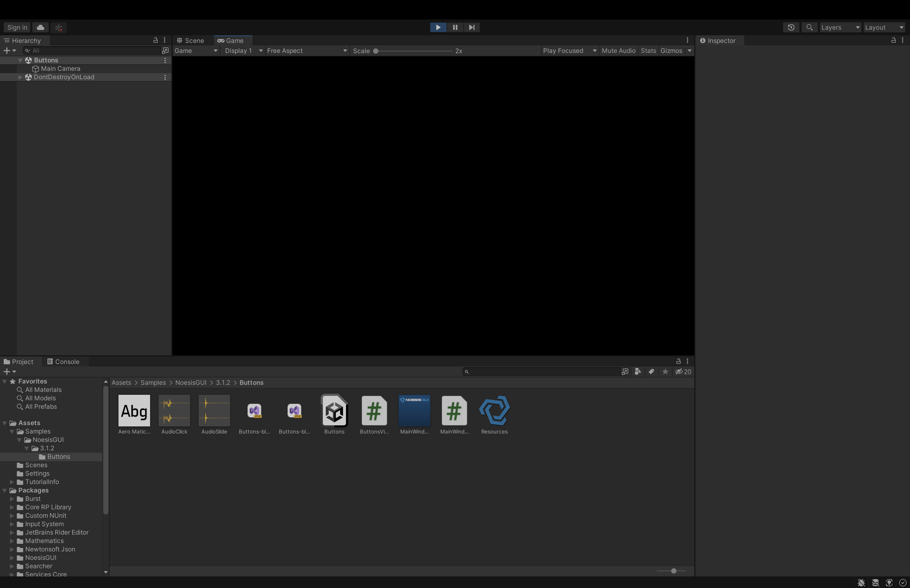Open Project search window picker icon
The width and height of the screenshot is (910, 588).
click(x=625, y=371)
